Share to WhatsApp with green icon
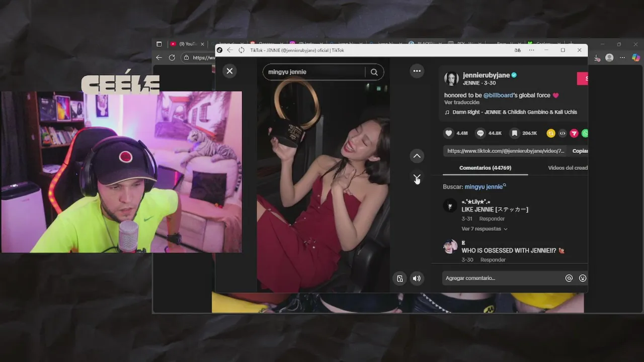This screenshot has height=362, width=644. 585,133
